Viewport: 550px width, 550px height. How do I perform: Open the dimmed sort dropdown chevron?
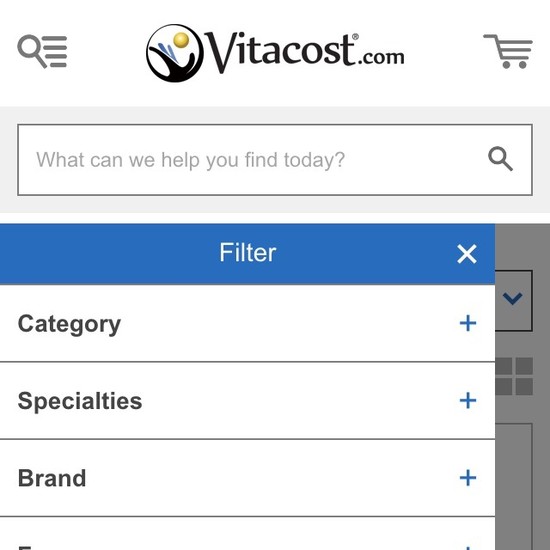(x=512, y=299)
